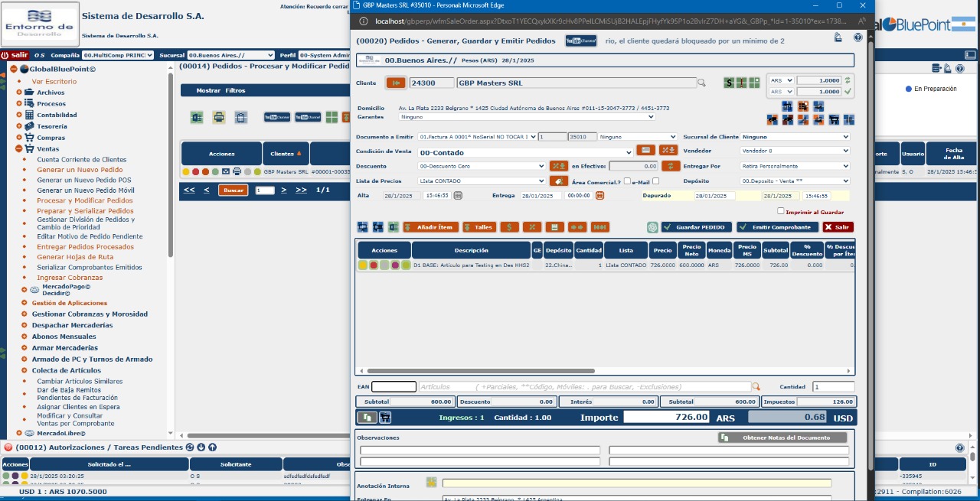Click the Guardar PEDIDO button

click(697, 227)
